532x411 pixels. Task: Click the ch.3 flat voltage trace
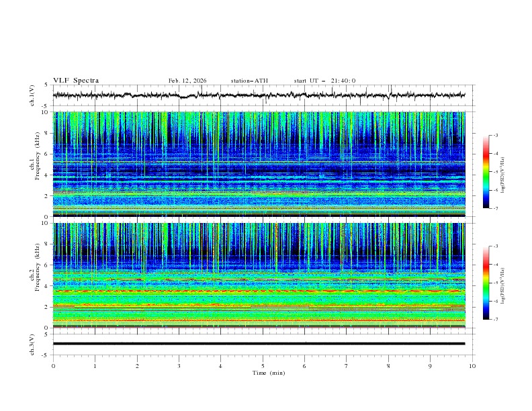click(262, 344)
